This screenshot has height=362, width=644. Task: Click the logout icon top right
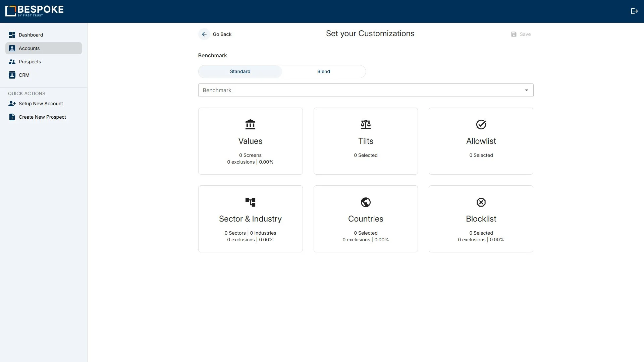click(x=635, y=11)
